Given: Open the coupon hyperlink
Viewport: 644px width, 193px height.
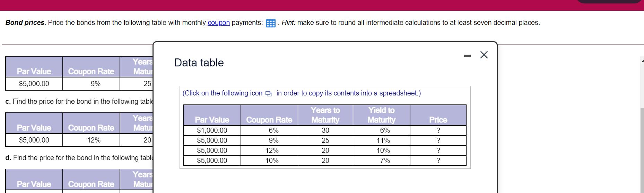Looking at the screenshot, I should coord(218,22).
